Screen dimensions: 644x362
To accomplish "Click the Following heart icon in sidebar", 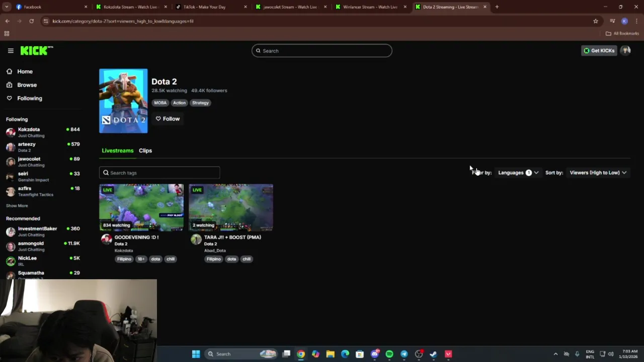I will [9, 99].
